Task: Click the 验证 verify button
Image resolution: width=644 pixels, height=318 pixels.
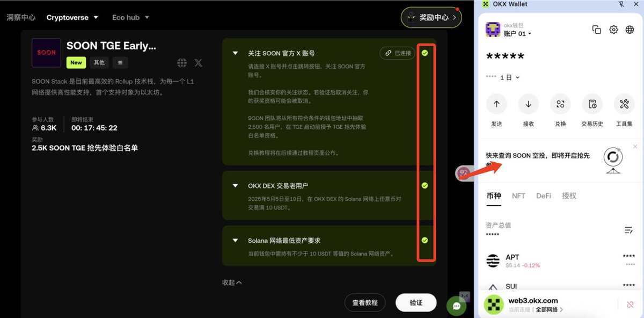Action: pyautogui.click(x=416, y=302)
